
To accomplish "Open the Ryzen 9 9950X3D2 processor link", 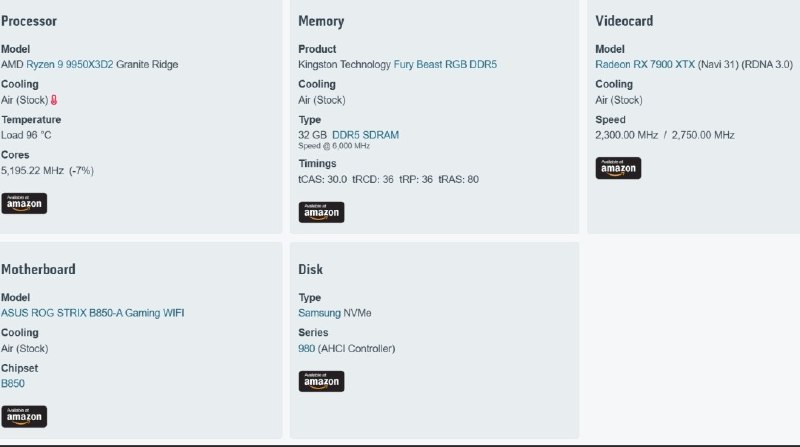I will [x=69, y=64].
